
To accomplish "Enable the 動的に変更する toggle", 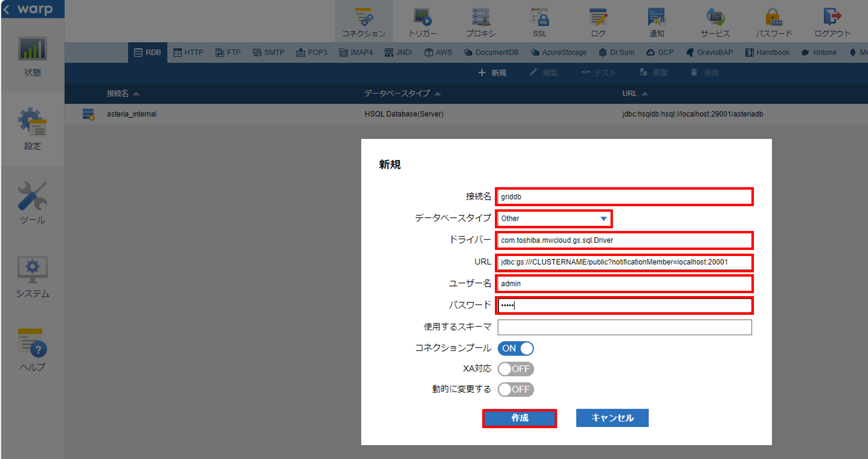I will (515, 389).
